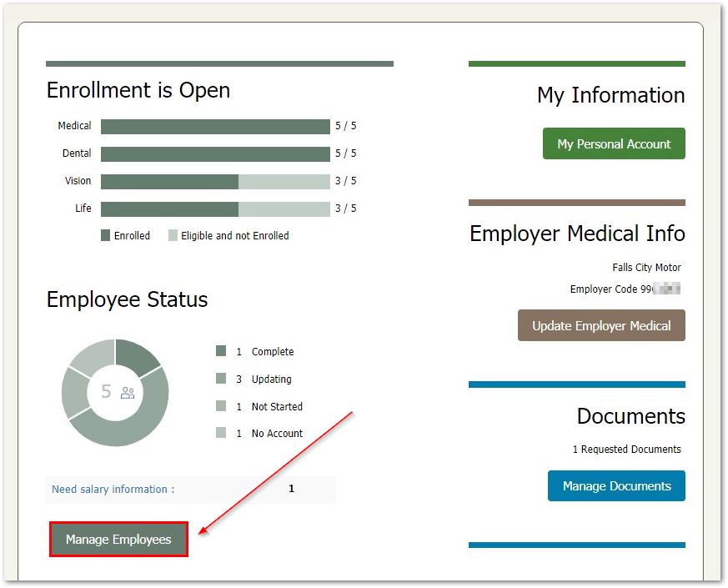The height and width of the screenshot is (588, 728).
Task: Click the Manage Employees button
Action: click(118, 540)
